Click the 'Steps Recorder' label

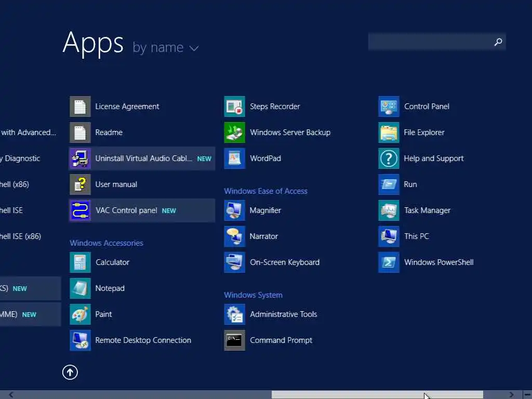click(275, 107)
